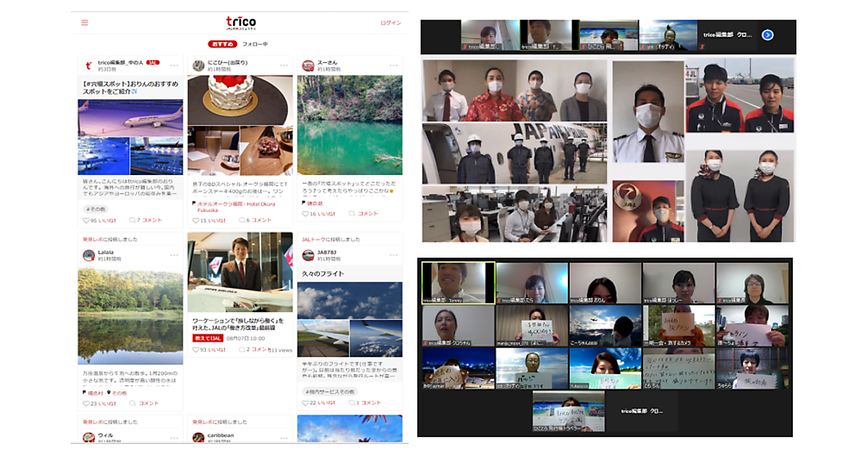Select the #その他 tag on trico編集部 post

pyautogui.click(x=95, y=208)
